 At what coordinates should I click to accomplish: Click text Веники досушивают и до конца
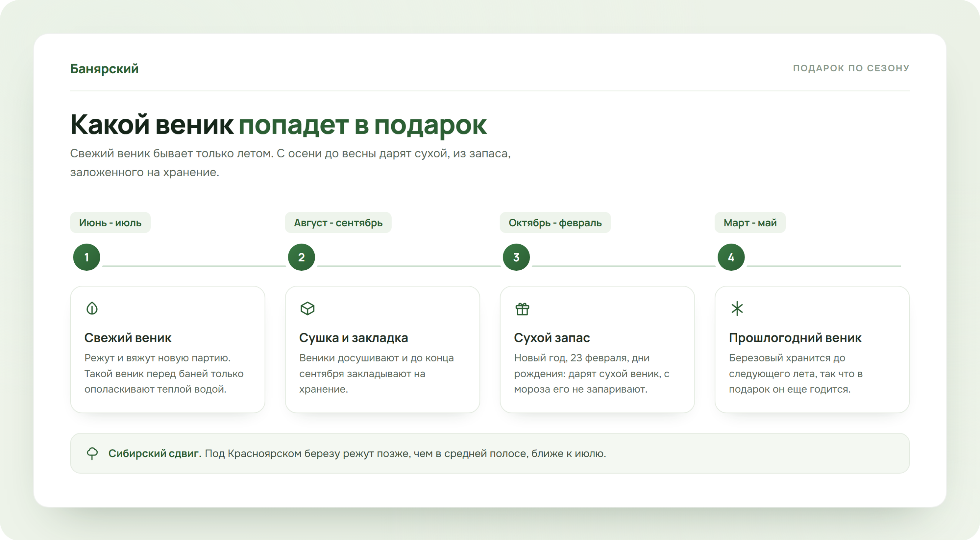(376, 358)
